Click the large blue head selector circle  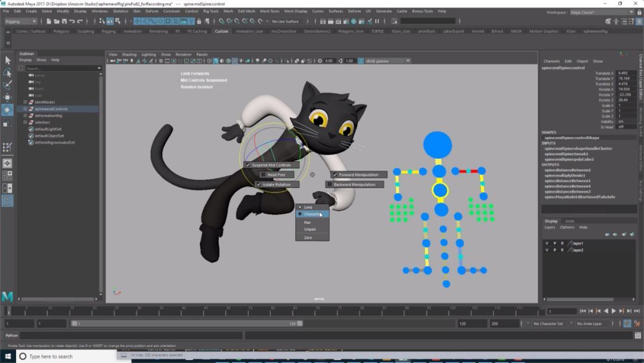pos(438,144)
